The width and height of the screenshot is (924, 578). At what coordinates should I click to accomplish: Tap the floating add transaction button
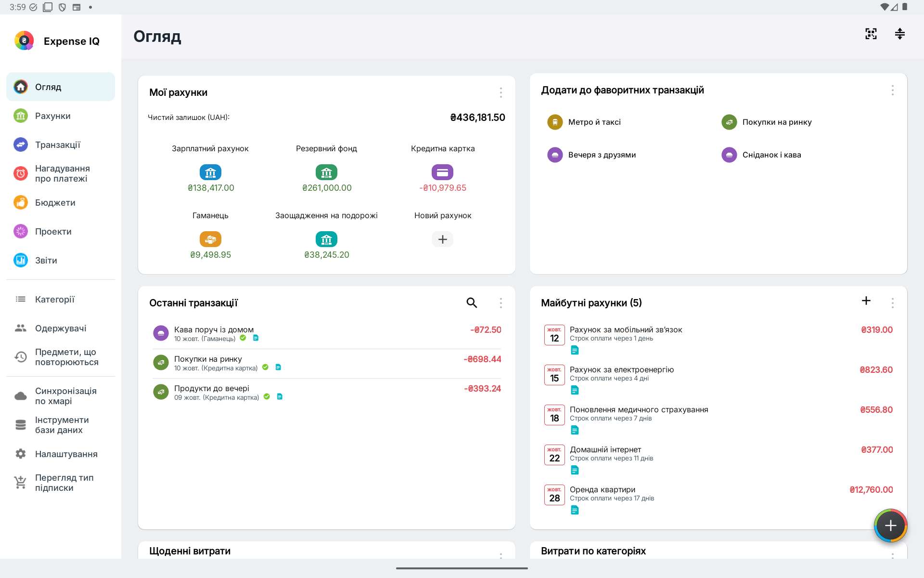click(890, 525)
